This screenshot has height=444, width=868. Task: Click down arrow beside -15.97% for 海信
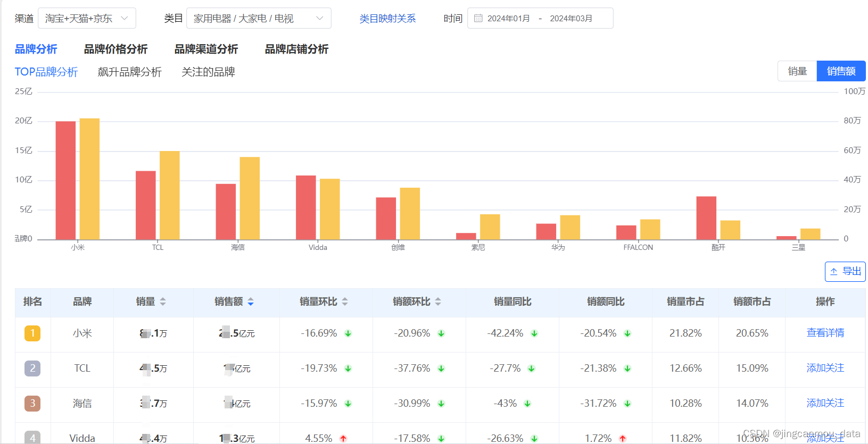pyautogui.click(x=348, y=404)
